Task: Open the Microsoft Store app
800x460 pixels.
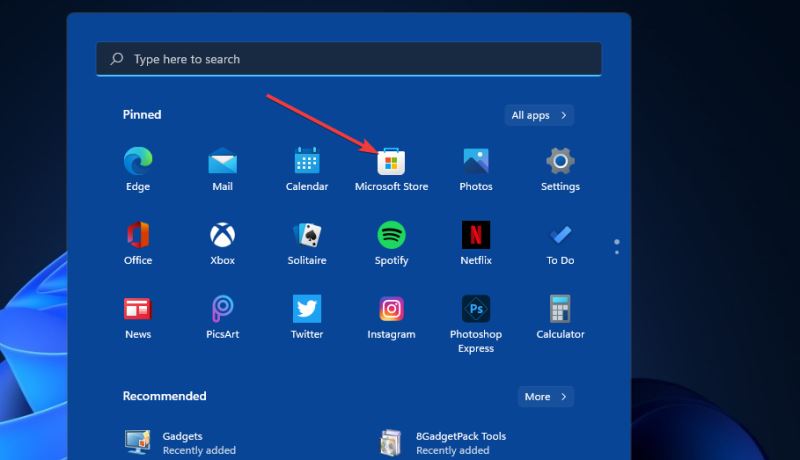Action: click(x=391, y=162)
